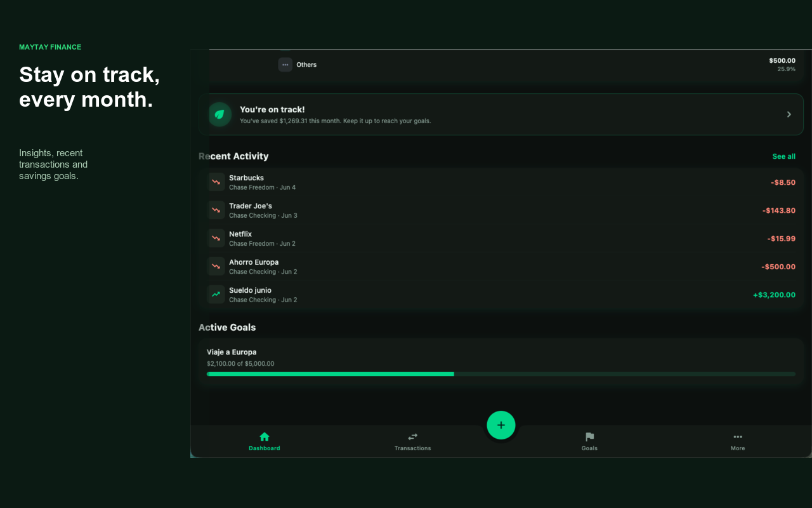Select the Netflix transaction name

click(240, 234)
